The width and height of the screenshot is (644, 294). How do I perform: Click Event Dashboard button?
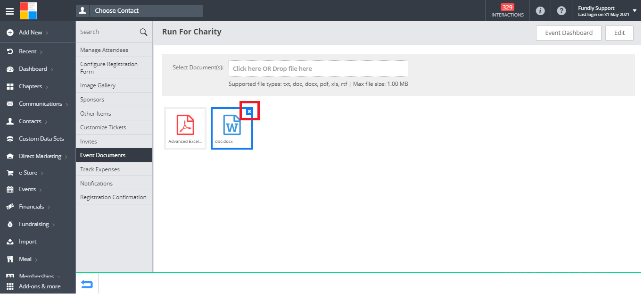tap(569, 33)
